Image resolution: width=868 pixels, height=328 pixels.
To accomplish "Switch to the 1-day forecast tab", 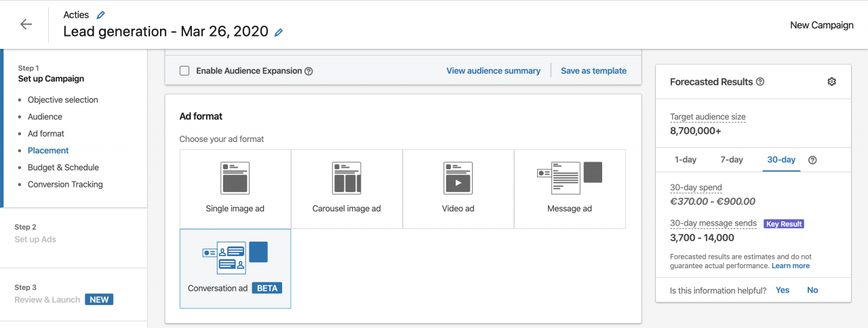I will click(x=685, y=160).
